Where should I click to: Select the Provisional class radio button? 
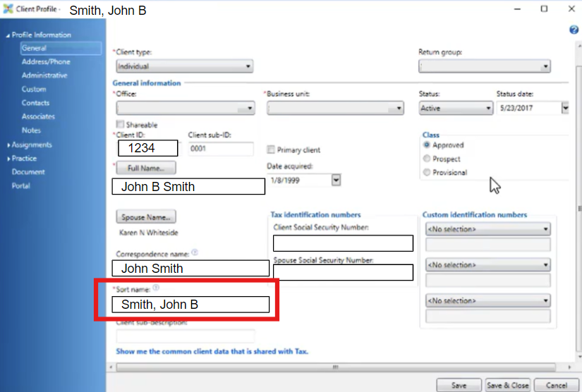click(427, 172)
